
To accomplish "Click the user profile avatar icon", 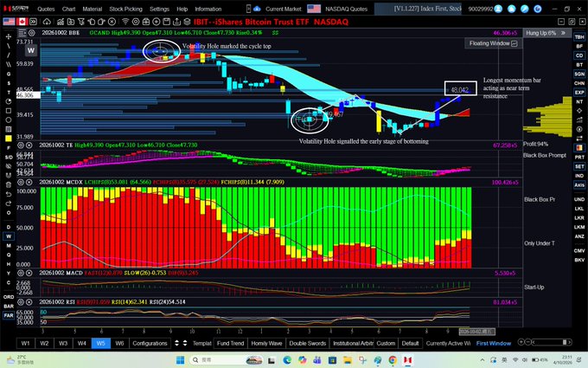I will coord(498,9).
